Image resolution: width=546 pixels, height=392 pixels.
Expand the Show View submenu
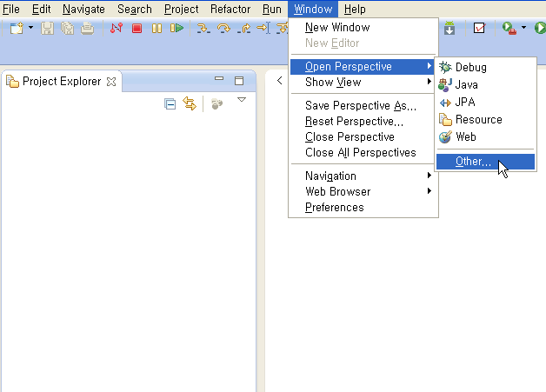pyautogui.click(x=363, y=83)
